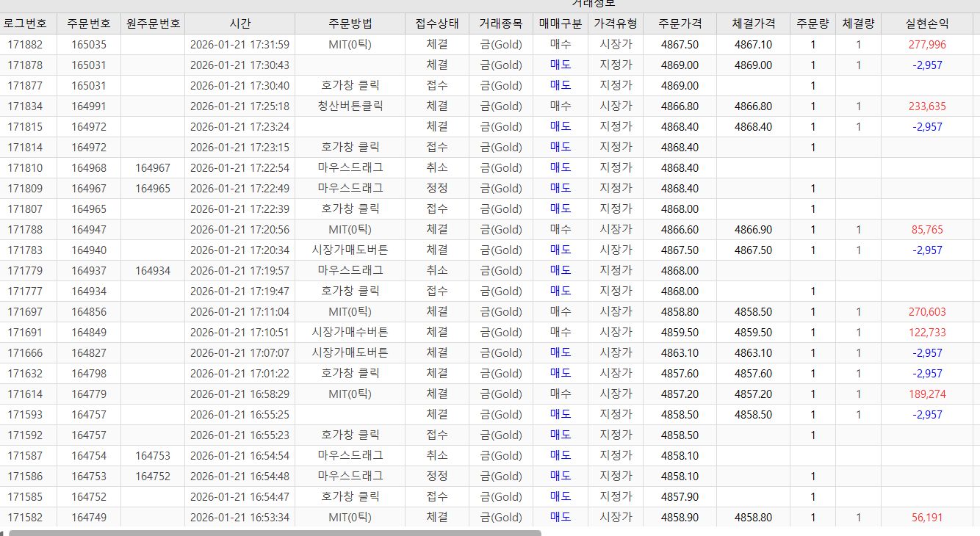
Task: Select 금(Gold) cell in row 171834
Action: 501,106
